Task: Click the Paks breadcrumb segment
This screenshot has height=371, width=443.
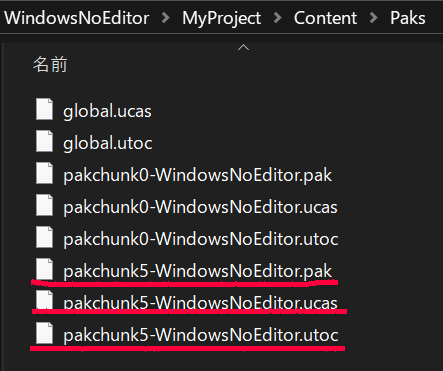Action: [x=408, y=18]
